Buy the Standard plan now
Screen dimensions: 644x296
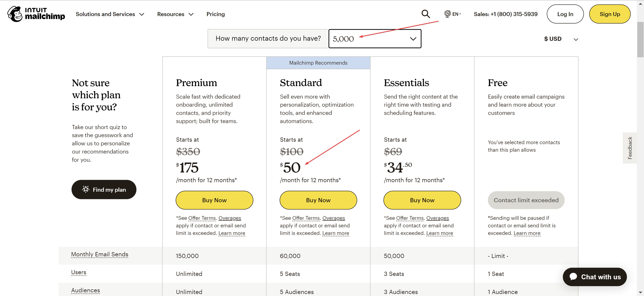pos(318,200)
